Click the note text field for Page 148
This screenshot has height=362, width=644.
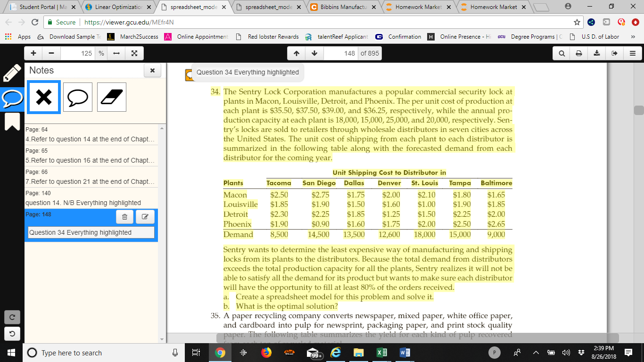coord(91,232)
